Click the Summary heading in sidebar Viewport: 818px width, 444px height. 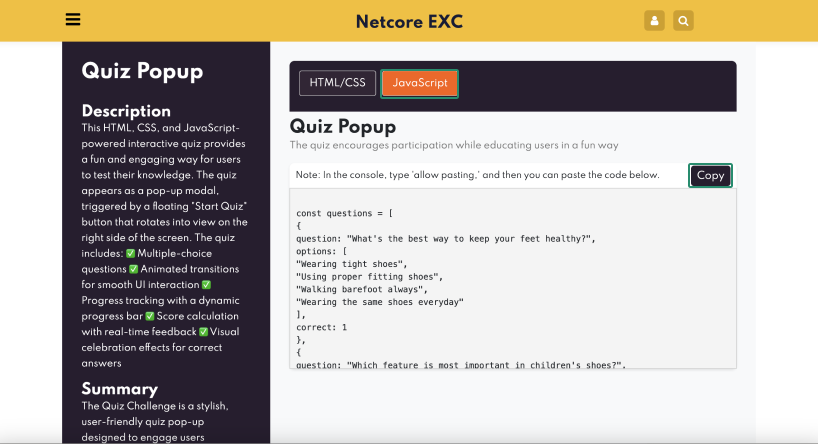pyautogui.click(x=119, y=388)
